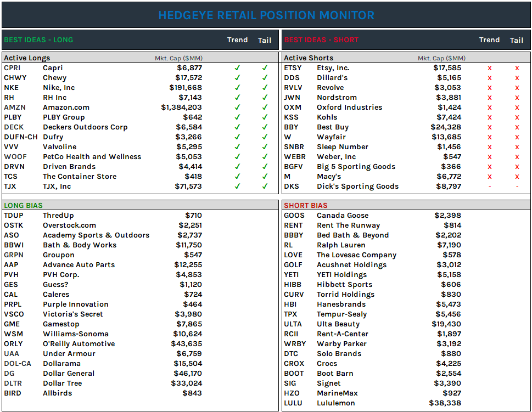
Task: Switch to the BEST IDEAS - SHORT tab
Action: [321, 39]
